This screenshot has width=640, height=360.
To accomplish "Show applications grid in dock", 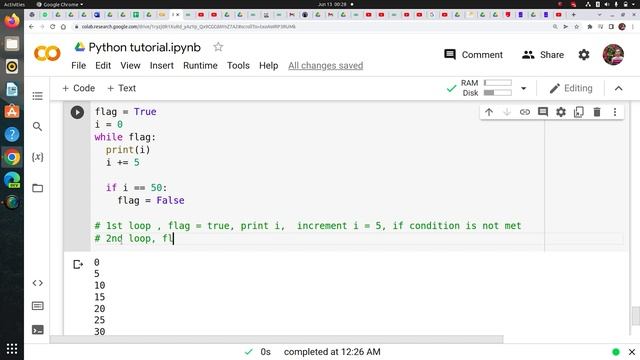I will [12, 349].
